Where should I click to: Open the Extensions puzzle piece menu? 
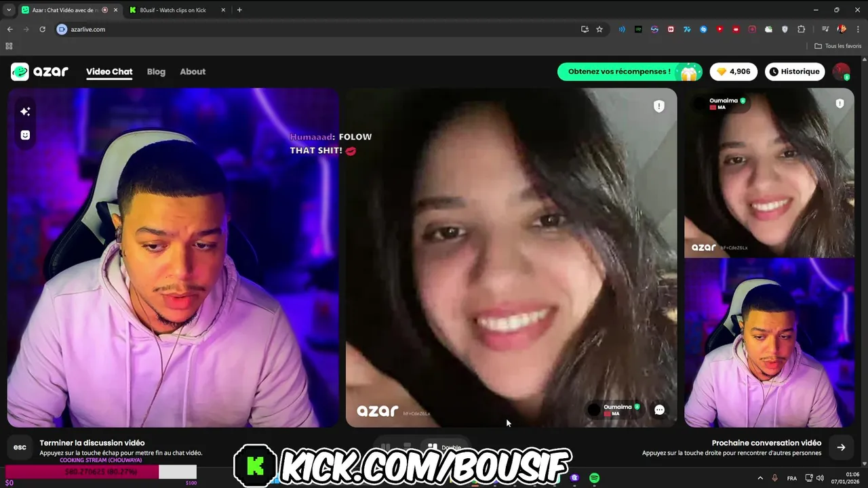(x=801, y=29)
